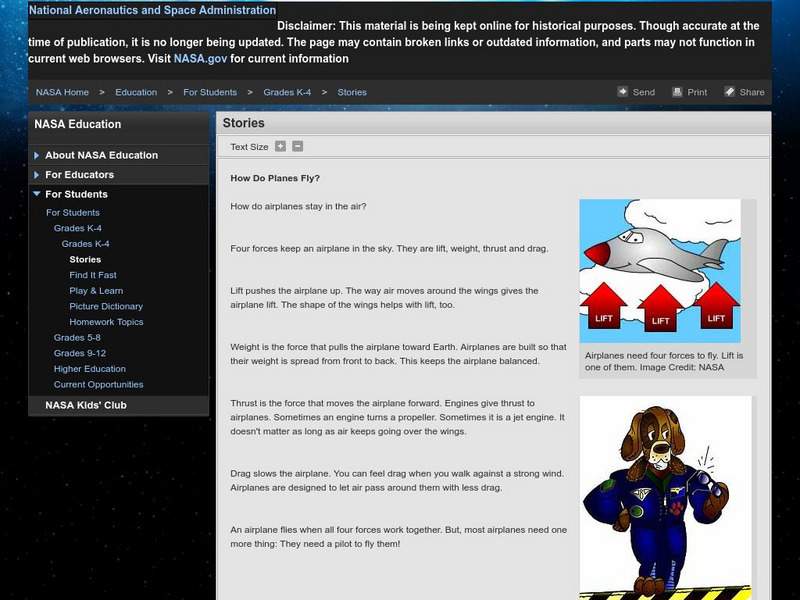Click the How Do Planes Fly? title
This screenshot has height=600, width=800.
275,178
